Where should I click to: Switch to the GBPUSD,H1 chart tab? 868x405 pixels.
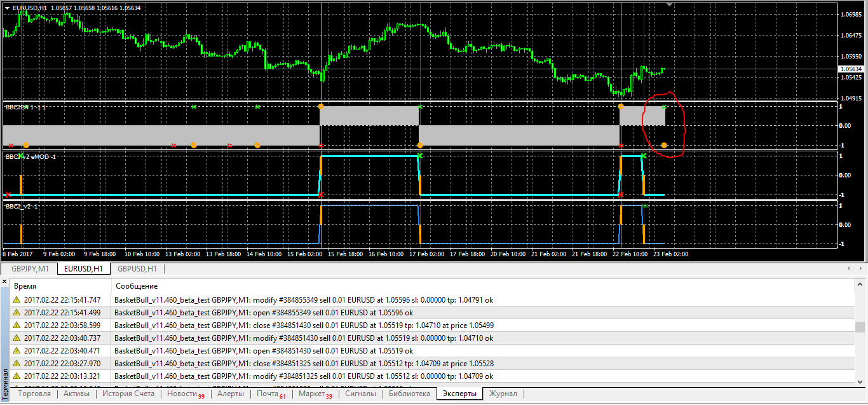tap(137, 269)
